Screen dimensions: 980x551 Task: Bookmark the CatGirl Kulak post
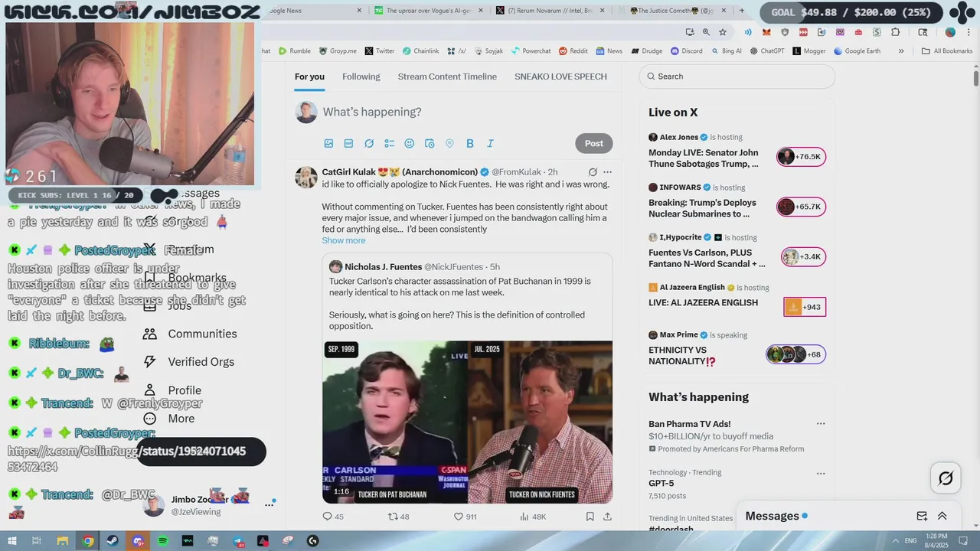coord(590,517)
